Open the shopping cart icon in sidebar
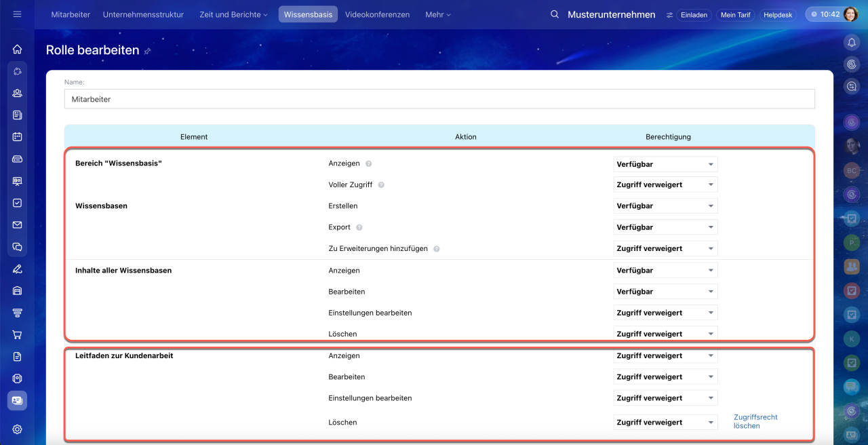Image resolution: width=868 pixels, height=445 pixels. coord(17,334)
